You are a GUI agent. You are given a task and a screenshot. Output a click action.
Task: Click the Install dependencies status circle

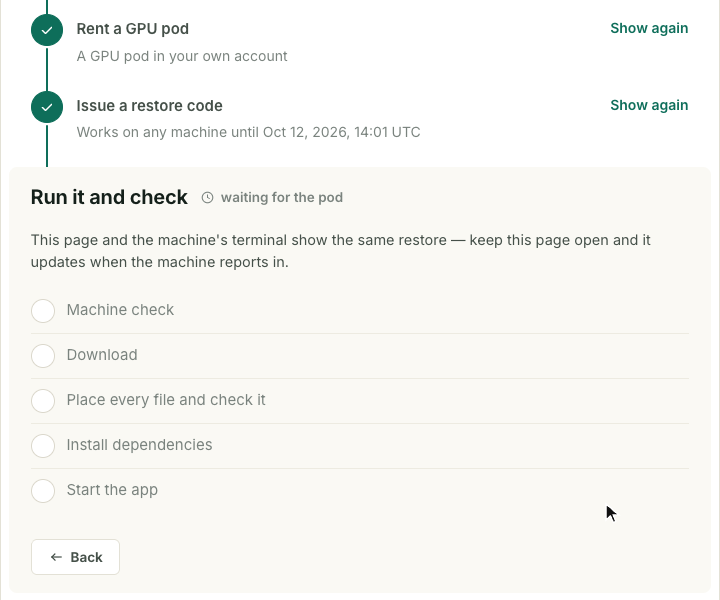[x=43, y=446]
